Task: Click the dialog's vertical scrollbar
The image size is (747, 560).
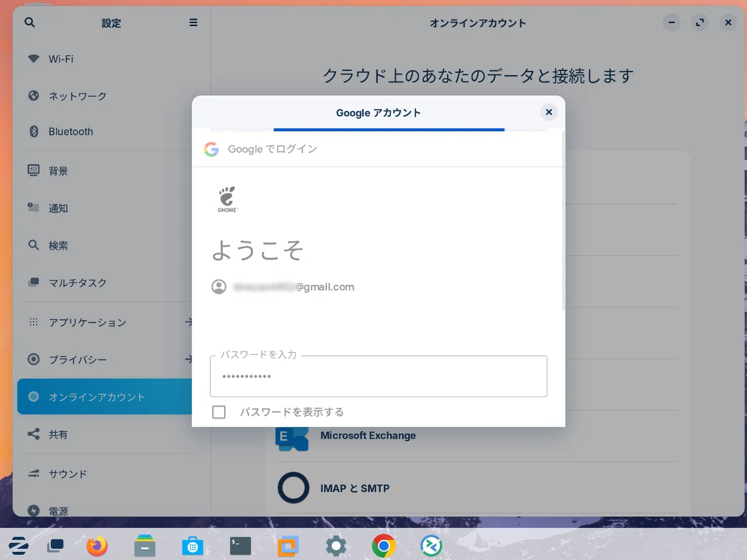Action: click(563, 221)
